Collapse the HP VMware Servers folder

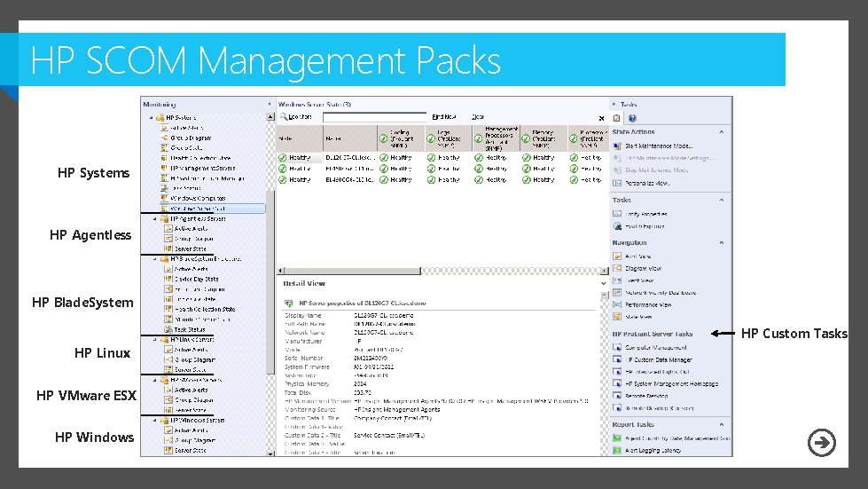(155, 380)
